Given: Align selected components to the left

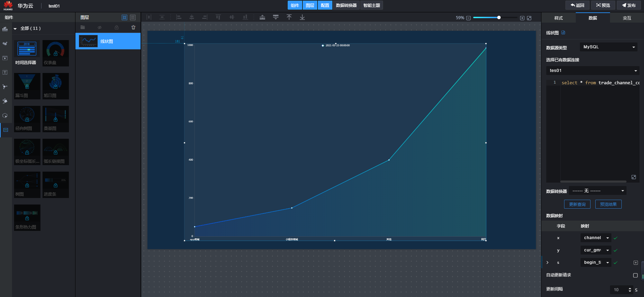Looking at the screenshot, I should 179,17.
